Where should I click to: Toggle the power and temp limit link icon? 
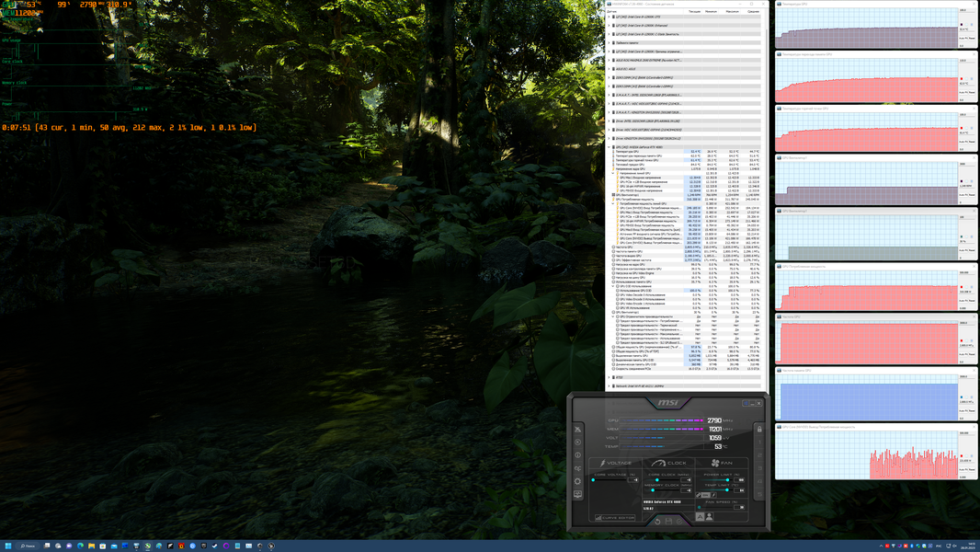pyautogui.click(x=698, y=495)
